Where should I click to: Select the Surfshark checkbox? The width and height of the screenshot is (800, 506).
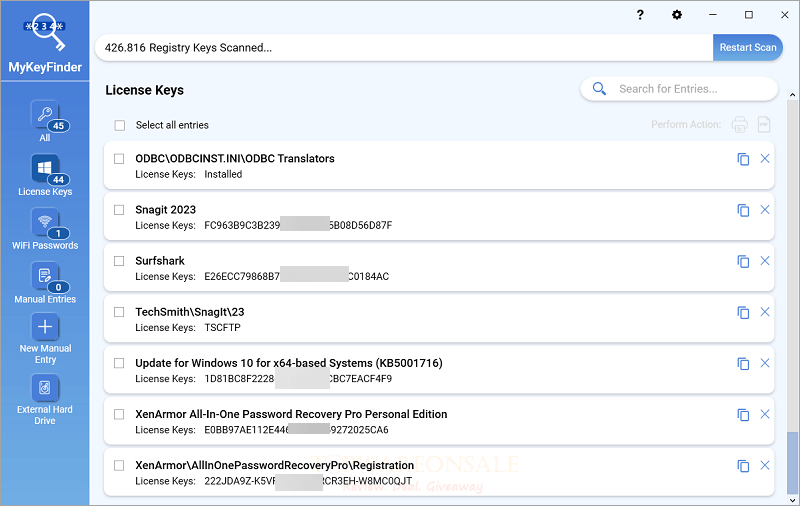[119, 261]
